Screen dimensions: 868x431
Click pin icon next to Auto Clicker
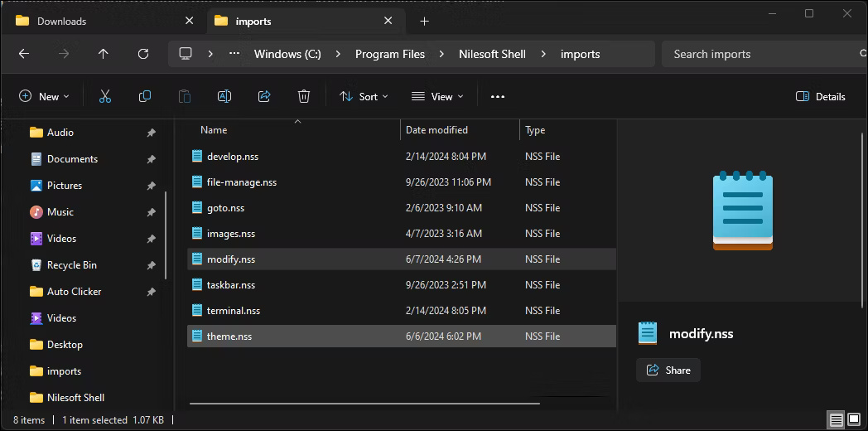pyautogui.click(x=151, y=292)
